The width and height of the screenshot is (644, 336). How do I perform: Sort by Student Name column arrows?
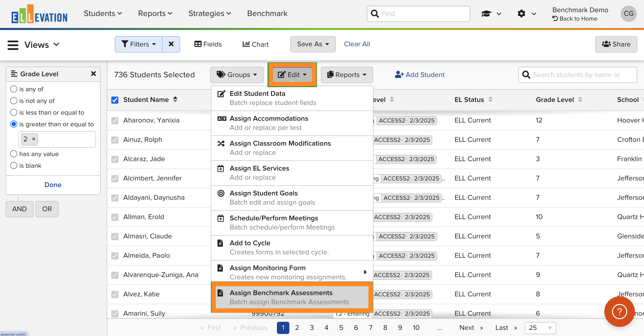coord(175,99)
